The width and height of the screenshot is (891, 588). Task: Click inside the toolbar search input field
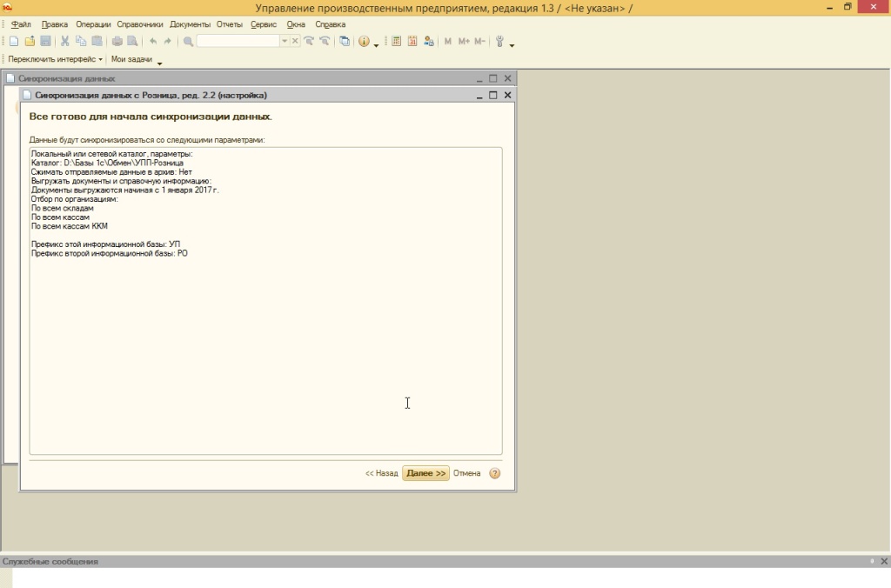tap(238, 42)
